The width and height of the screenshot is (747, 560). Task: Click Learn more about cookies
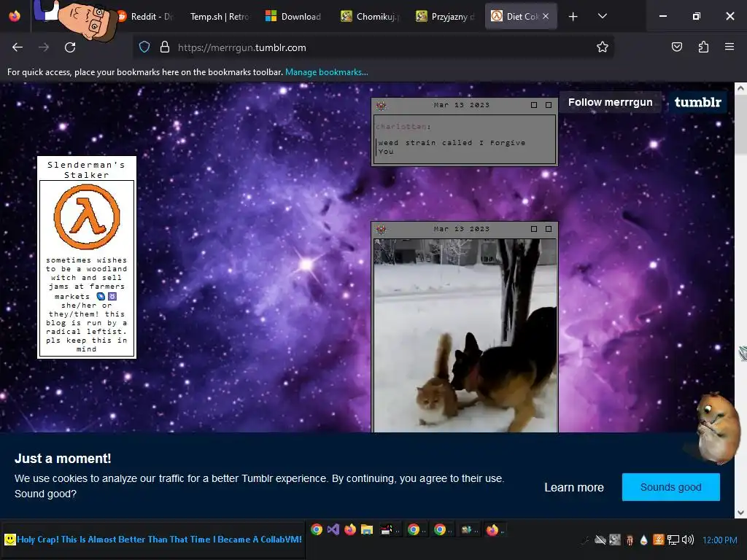tap(574, 487)
